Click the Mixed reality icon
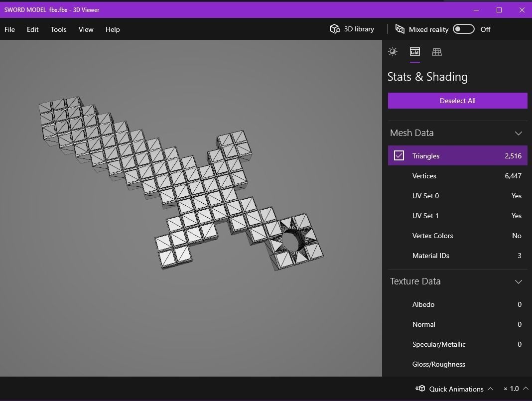 399,29
